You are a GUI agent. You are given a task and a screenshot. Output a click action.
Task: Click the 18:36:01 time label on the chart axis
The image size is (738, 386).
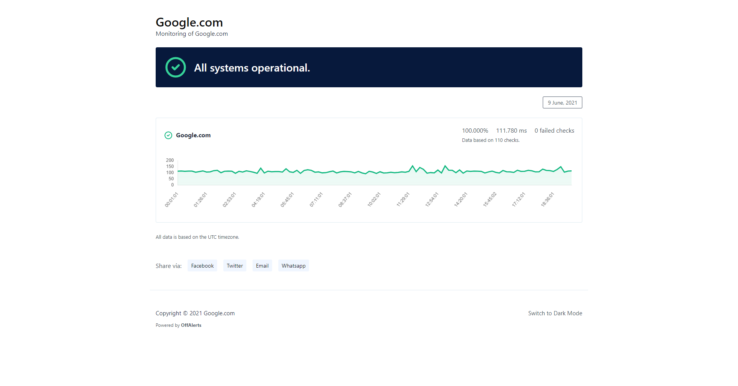point(548,200)
